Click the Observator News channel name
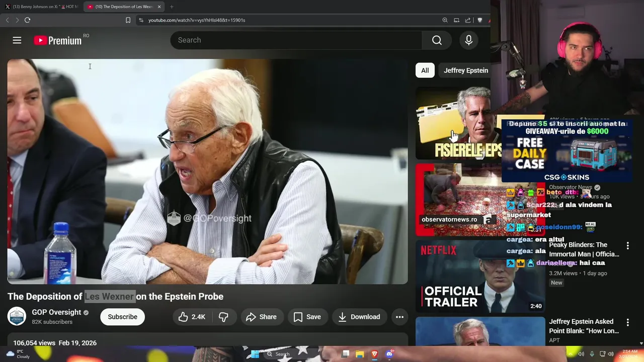Screen dimensions: 644x362 point(570,187)
